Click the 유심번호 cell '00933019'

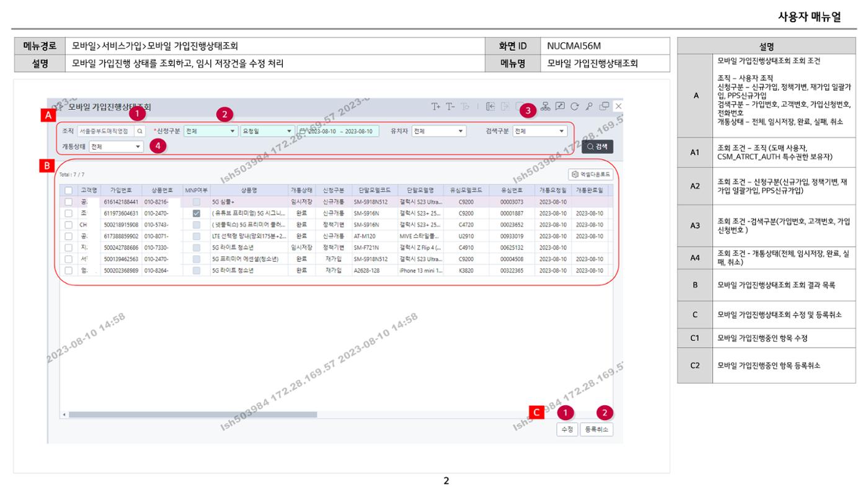point(511,236)
